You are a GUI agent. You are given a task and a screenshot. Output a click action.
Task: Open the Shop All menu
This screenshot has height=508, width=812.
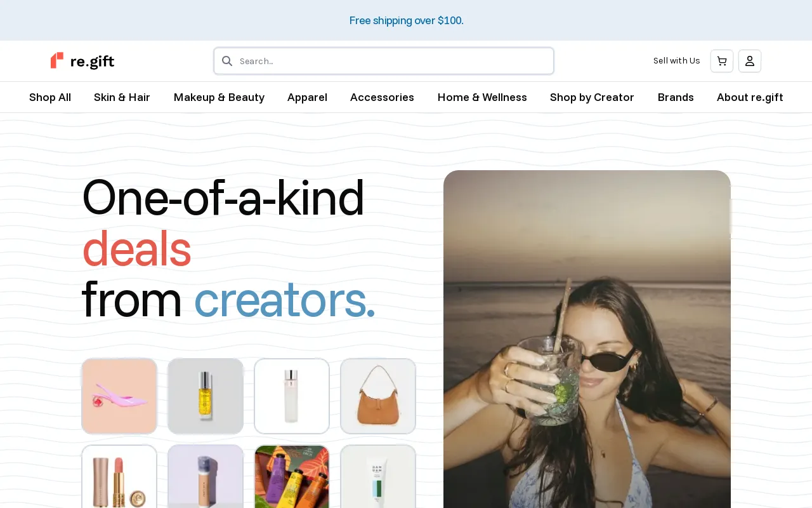click(50, 97)
